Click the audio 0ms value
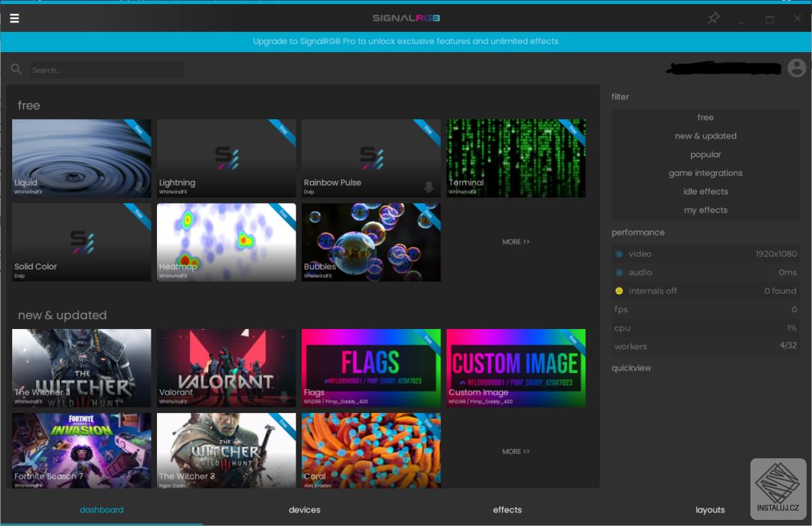This screenshot has width=812, height=526. (x=788, y=272)
